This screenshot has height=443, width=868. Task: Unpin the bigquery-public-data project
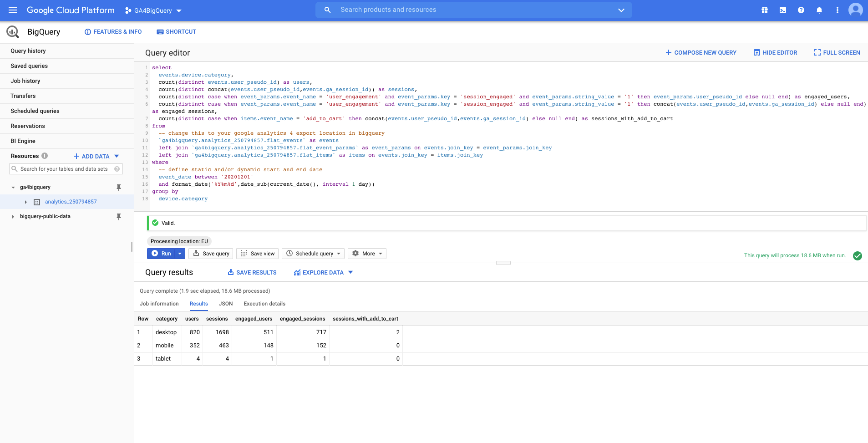point(118,216)
